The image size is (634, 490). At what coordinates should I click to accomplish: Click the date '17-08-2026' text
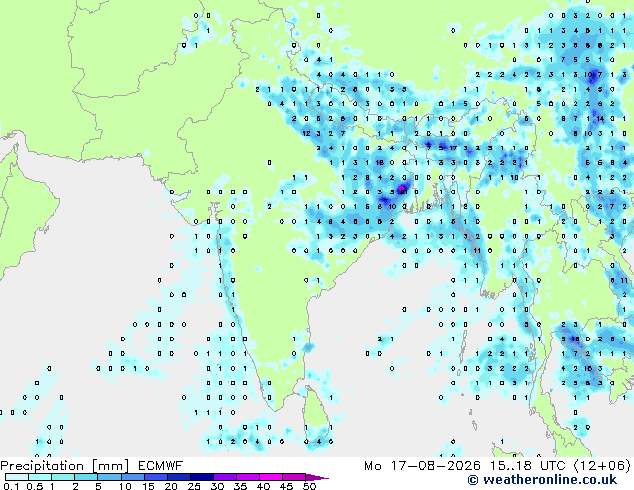tap(435, 466)
